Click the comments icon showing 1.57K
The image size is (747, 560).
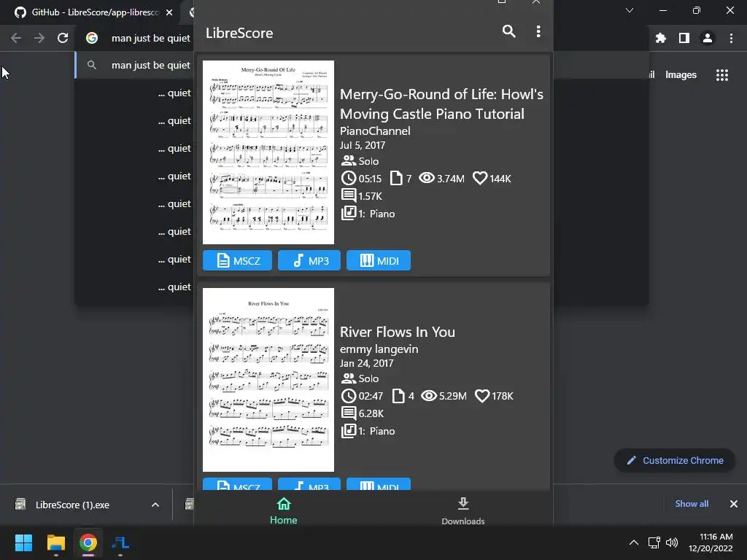tap(349, 195)
